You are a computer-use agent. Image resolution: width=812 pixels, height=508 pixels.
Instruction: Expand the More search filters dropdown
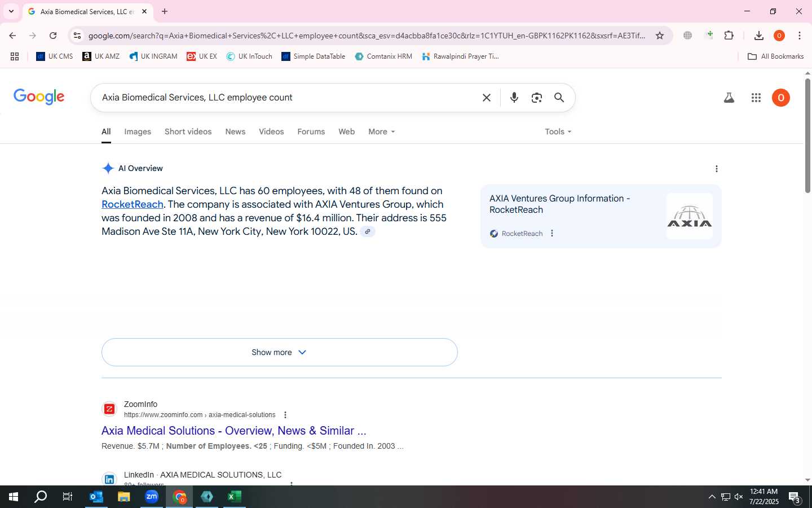(x=382, y=132)
